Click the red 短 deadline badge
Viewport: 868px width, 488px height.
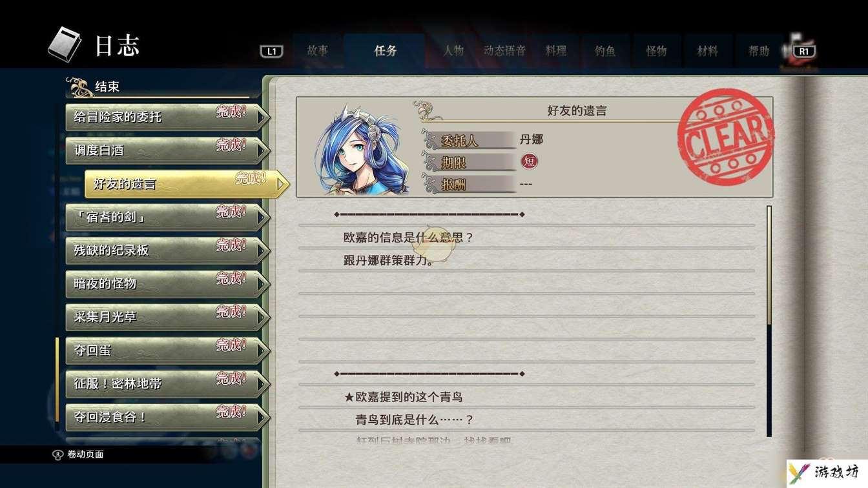(529, 161)
